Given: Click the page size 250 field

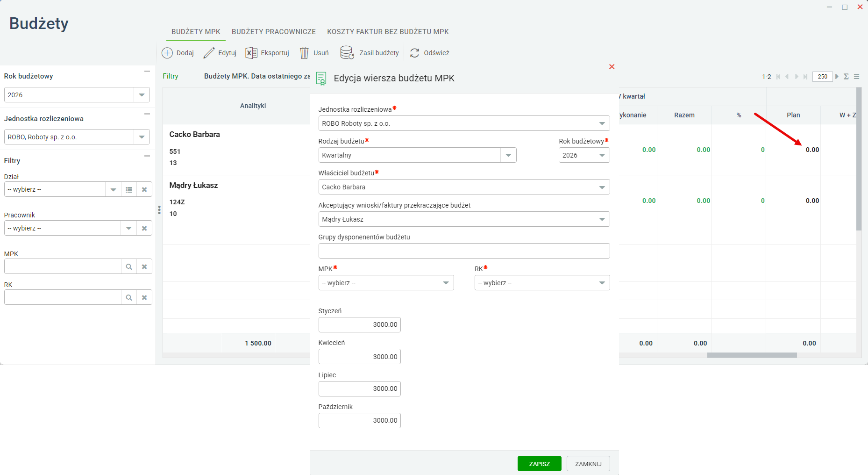Looking at the screenshot, I should pyautogui.click(x=822, y=77).
